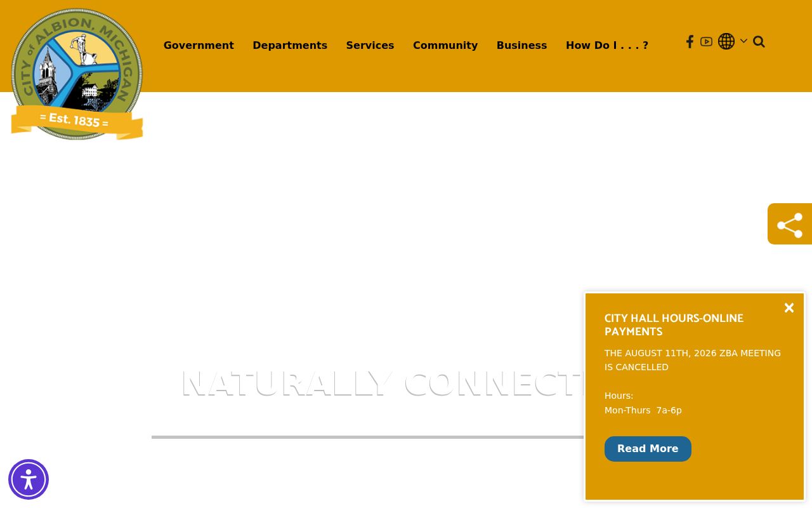Expand the language selector chevron

[x=743, y=41]
